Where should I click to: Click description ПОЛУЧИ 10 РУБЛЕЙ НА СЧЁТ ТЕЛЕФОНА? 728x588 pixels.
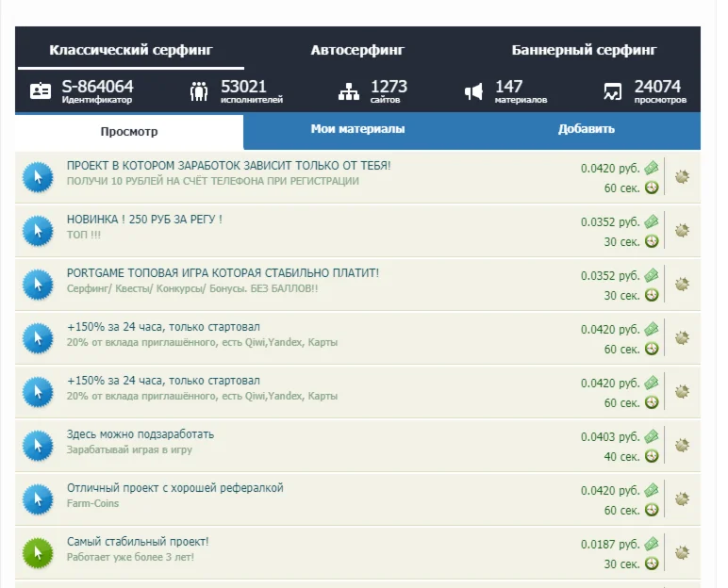tap(212, 181)
